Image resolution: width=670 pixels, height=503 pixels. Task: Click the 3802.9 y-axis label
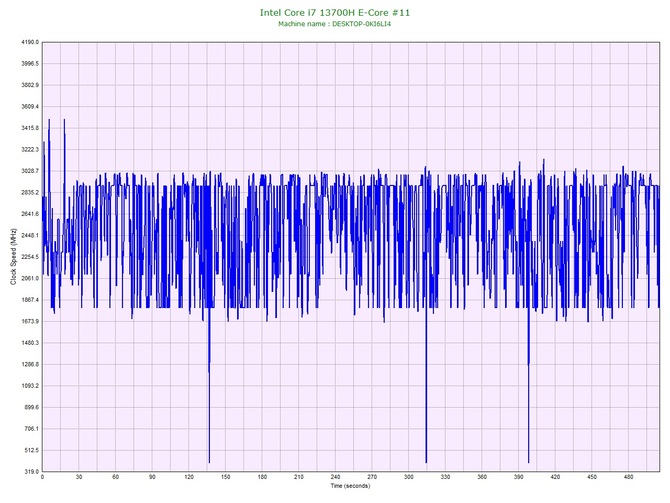point(30,85)
